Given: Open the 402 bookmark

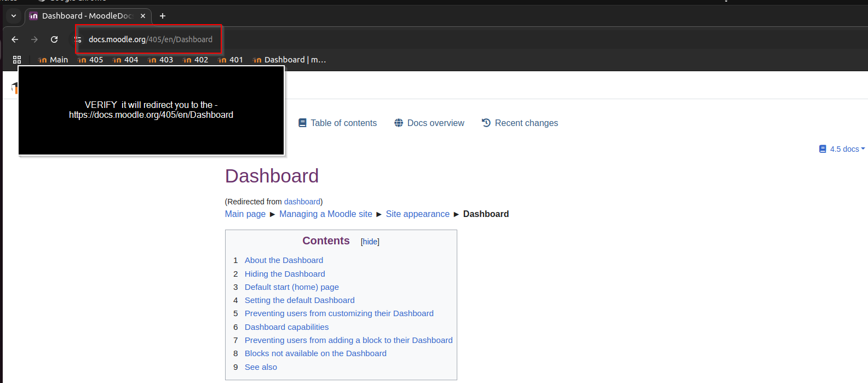Looking at the screenshot, I should pos(196,60).
